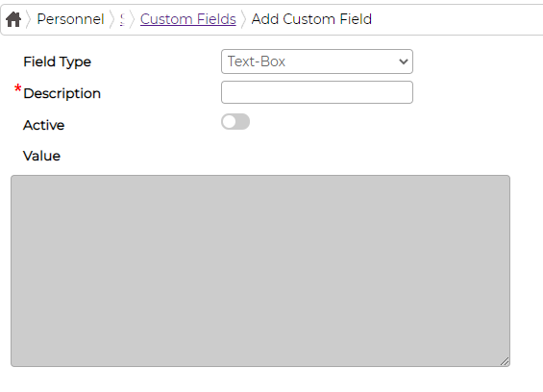Open the truncated breadcrumb link after Personnel
Image resolution: width=543 pixels, height=392 pixels.
(x=122, y=19)
